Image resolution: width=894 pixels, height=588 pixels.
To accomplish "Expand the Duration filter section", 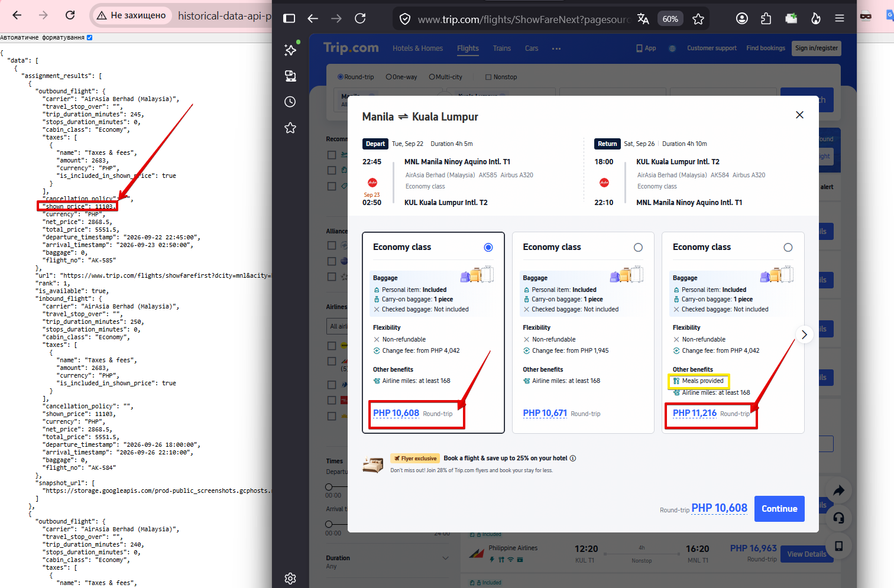I will pos(445,558).
